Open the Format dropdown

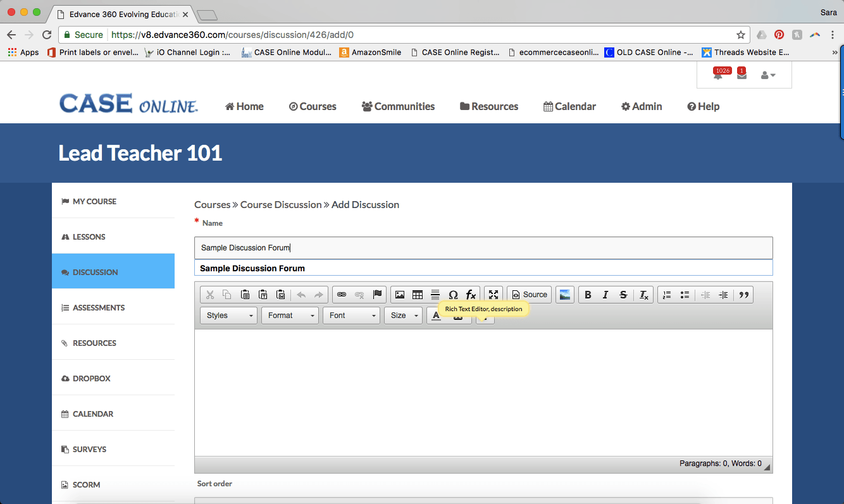[x=290, y=316]
